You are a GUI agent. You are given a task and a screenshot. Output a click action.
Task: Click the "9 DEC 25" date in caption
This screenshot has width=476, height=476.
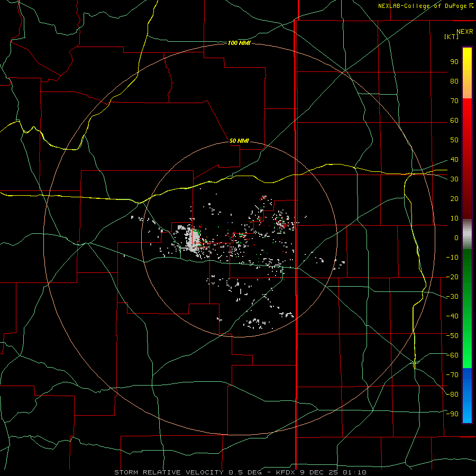tap(319, 472)
